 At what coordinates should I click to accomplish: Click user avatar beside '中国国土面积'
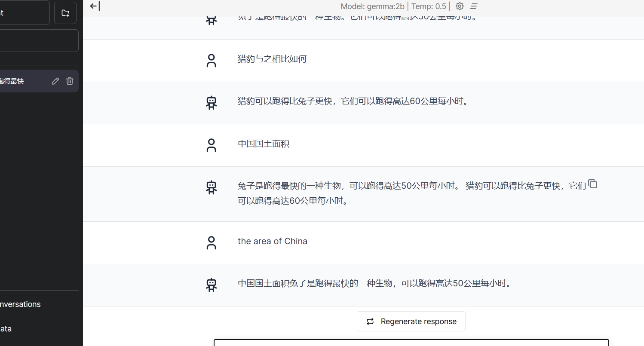click(x=211, y=145)
